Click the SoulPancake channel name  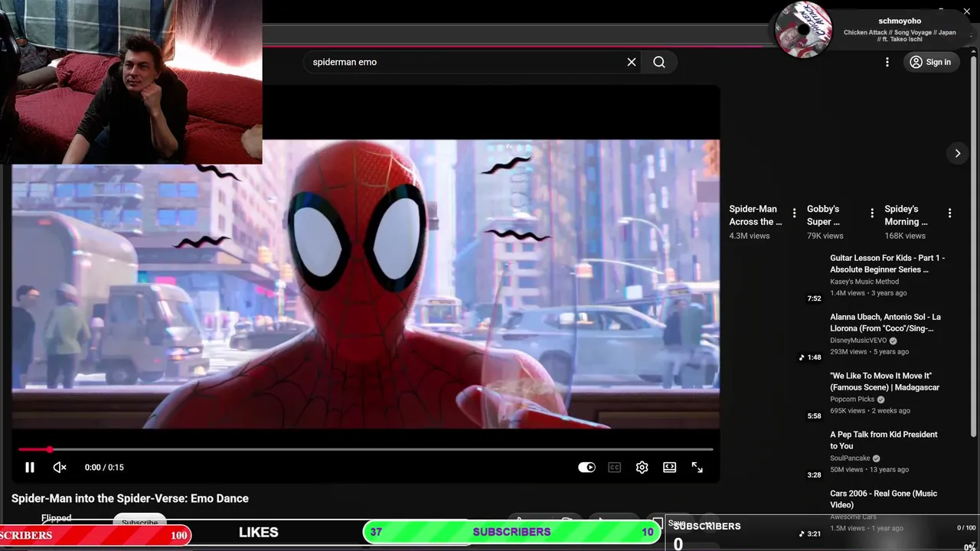(850, 458)
